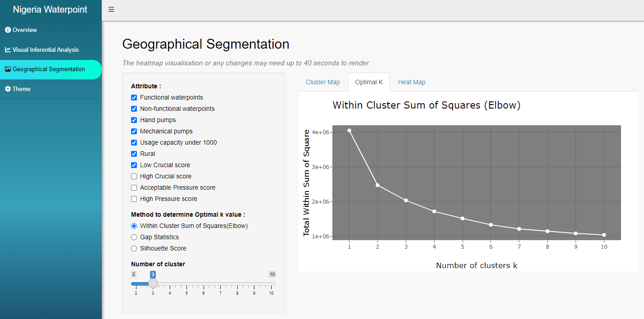Click the info icon beside Overview
The width and height of the screenshot is (644, 319).
[x=7, y=30]
